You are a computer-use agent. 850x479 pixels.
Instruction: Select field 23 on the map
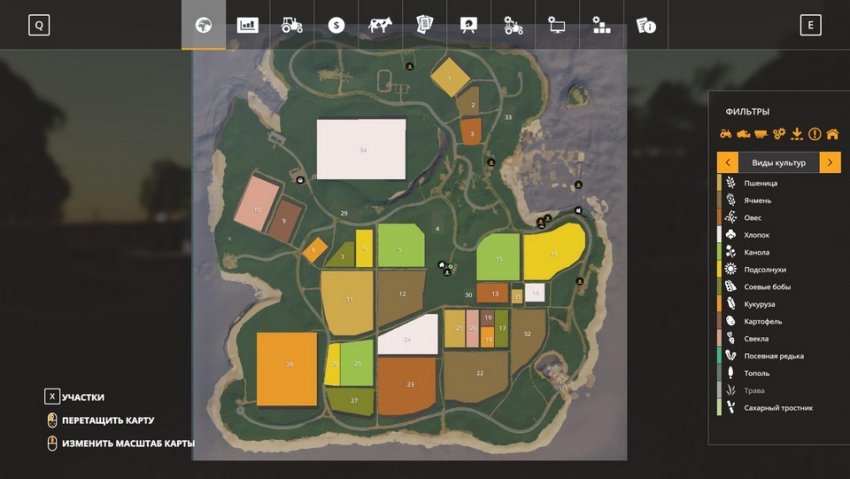tap(407, 386)
